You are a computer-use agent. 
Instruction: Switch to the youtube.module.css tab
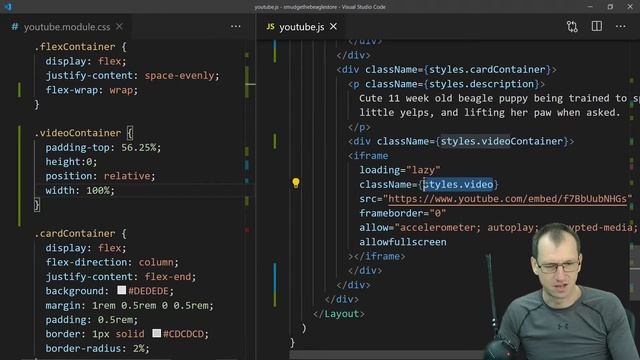(x=67, y=27)
